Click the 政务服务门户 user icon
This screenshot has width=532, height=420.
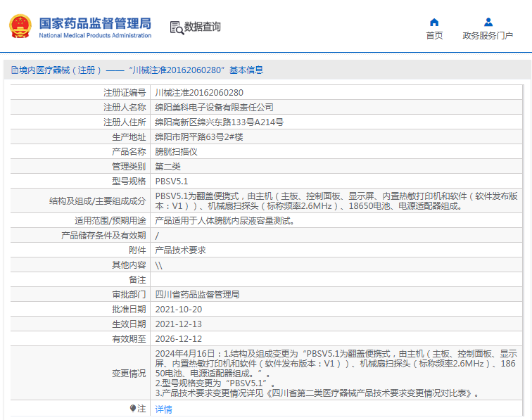click(x=488, y=23)
